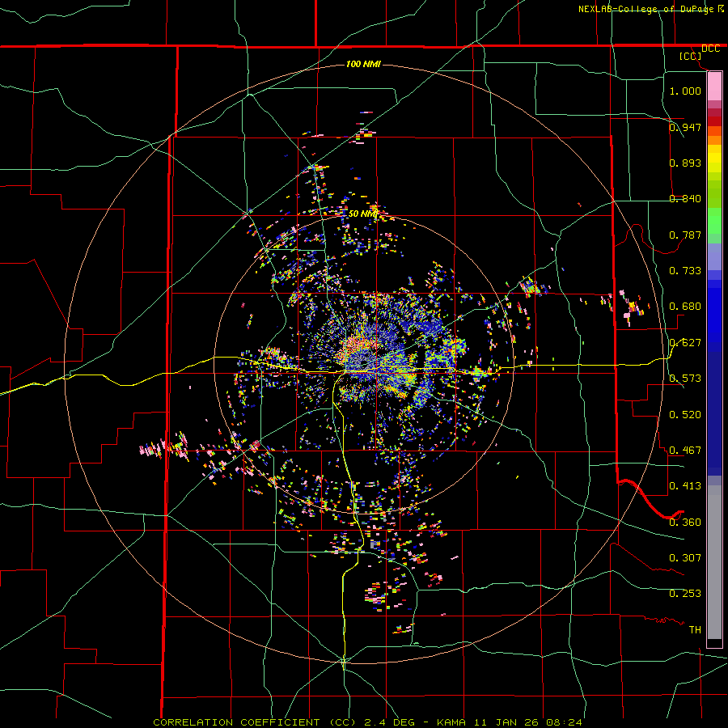Click the TH threshold label on the scale
The width and height of the screenshot is (728, 728).
pyautogui.click(x=695, y=629)
